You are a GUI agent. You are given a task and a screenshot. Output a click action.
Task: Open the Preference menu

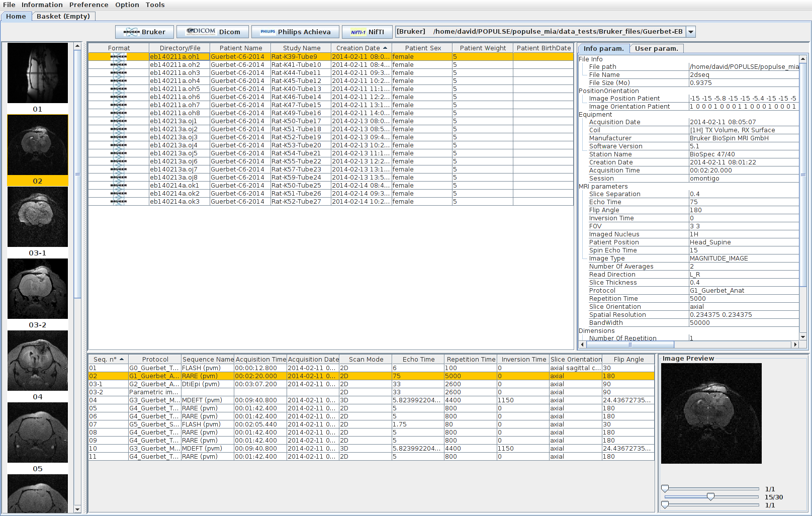coord(88,5)
